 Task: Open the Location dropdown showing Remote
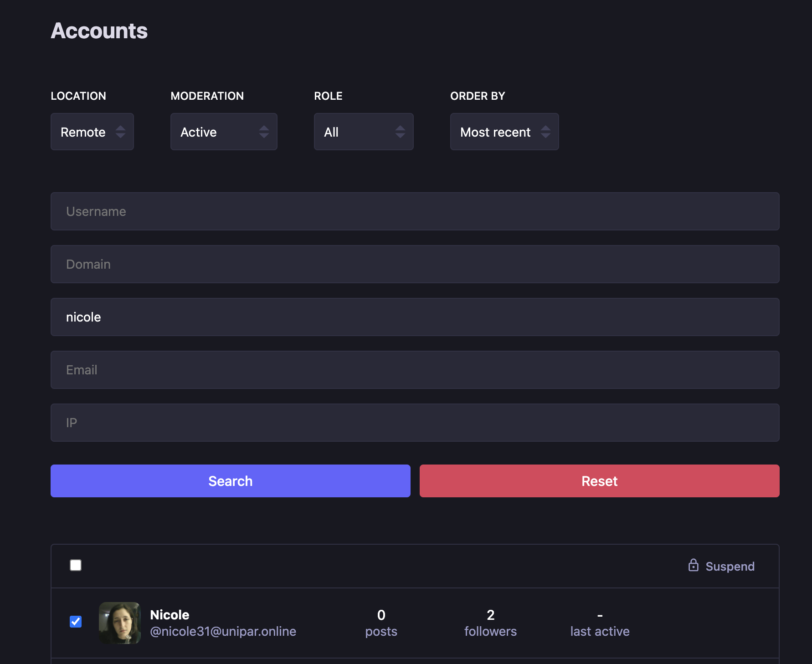coord(92,132)
